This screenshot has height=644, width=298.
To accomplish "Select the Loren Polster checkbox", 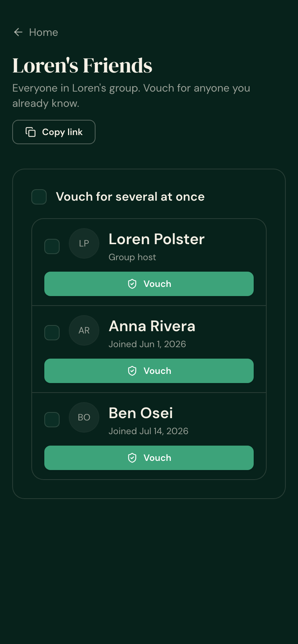I will [x=52, y=246].
